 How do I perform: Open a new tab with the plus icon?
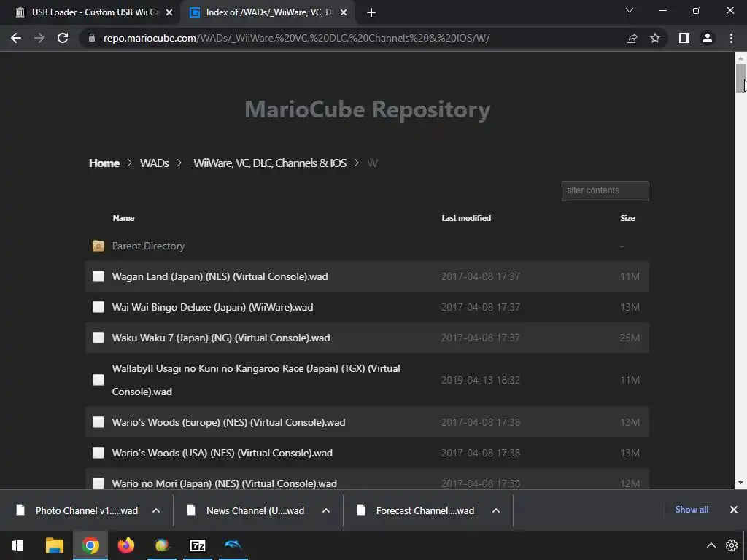click(x=371, y=12)
